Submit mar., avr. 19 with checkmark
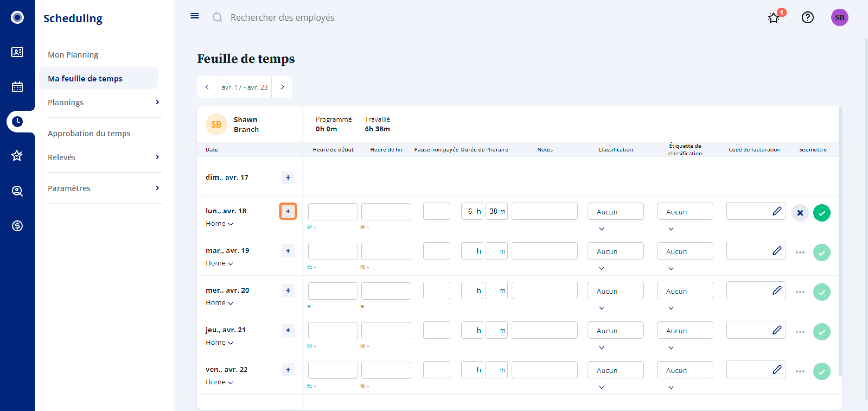The height and width of the screenshot is (411, 868). pos(822,252)
